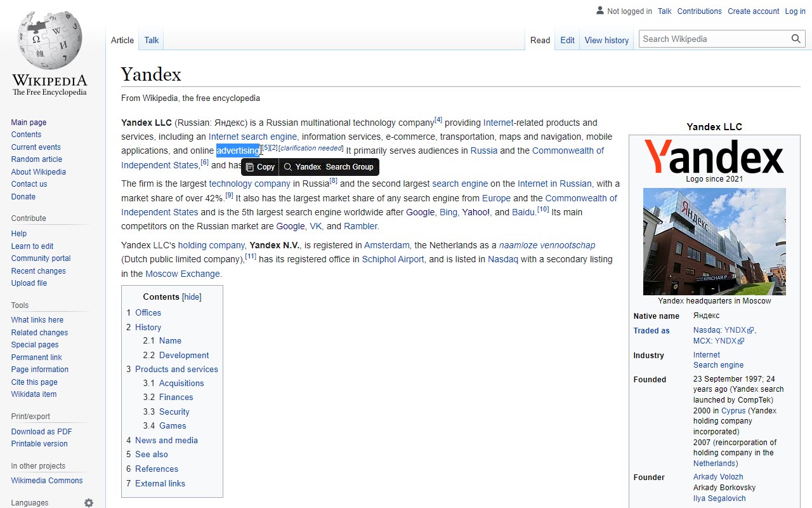Click Donate in the sidebar
812x508 pixels.
(x=23, y=197)
